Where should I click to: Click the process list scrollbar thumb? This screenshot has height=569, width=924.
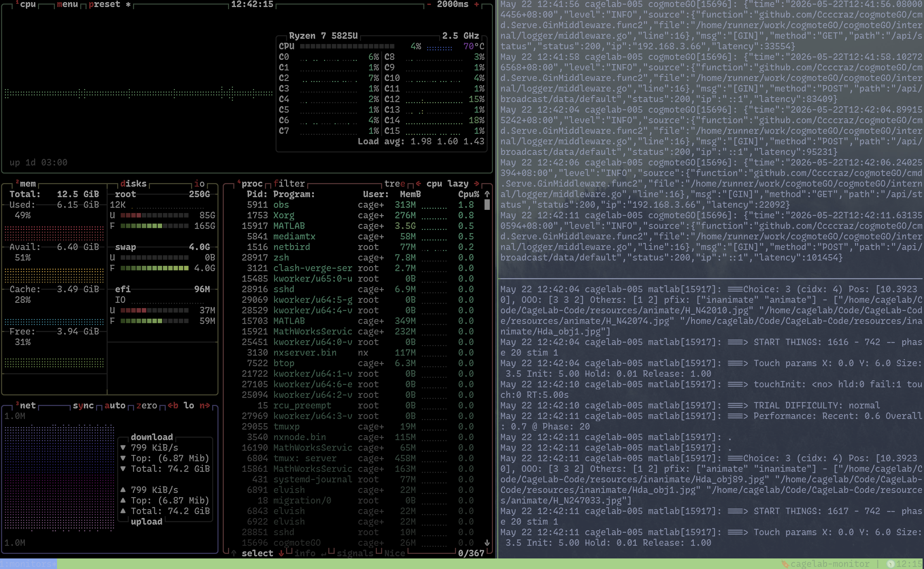[x=487, y=205]
